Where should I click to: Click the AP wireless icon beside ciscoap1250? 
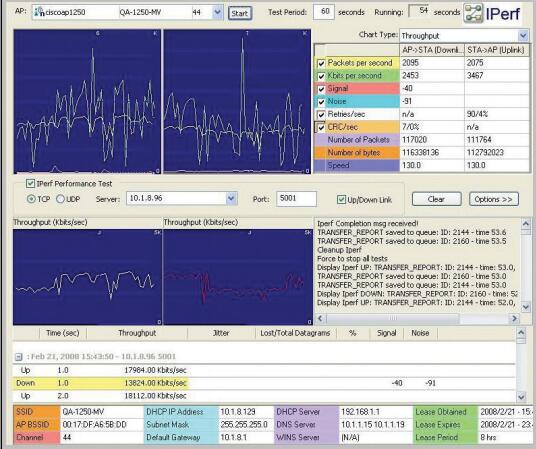tap(40, 12)
